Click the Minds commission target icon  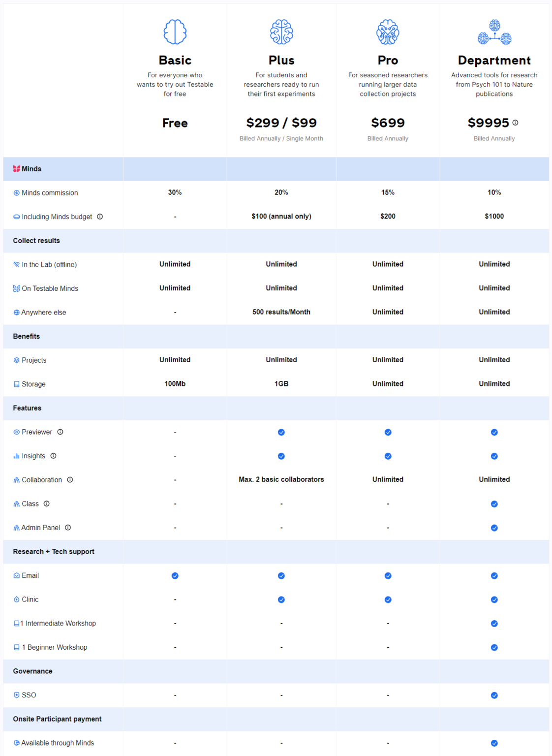(x=16, y=192)
